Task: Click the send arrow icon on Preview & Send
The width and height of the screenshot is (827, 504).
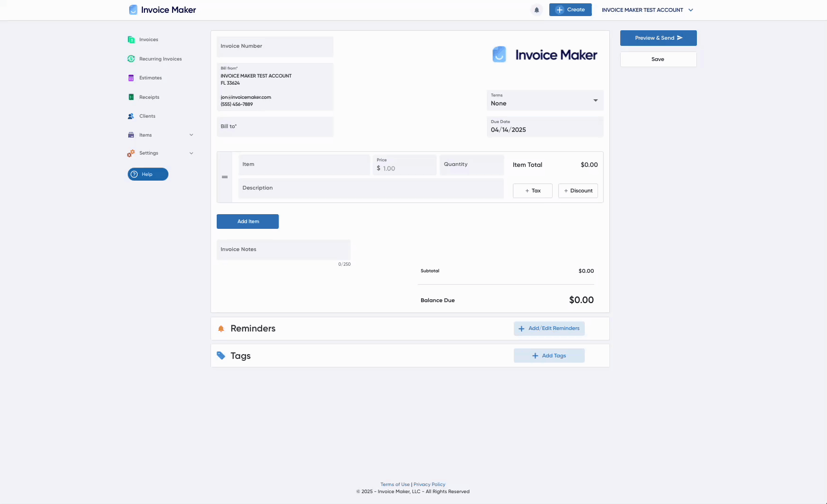Action: pos(680,38)
